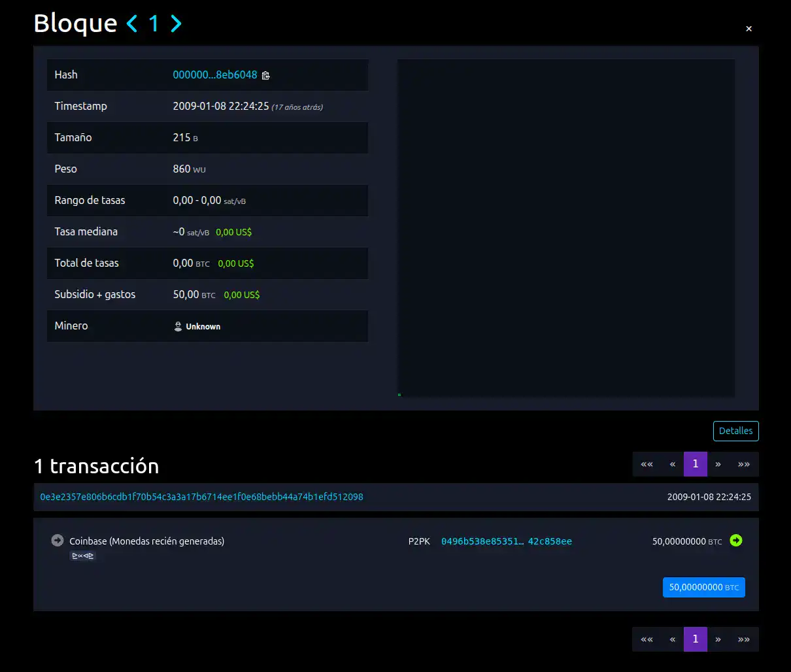The height and width of the screenshot is (672, 791).
Task: Go to first page in bottom pagination
Action: [647, 639]
